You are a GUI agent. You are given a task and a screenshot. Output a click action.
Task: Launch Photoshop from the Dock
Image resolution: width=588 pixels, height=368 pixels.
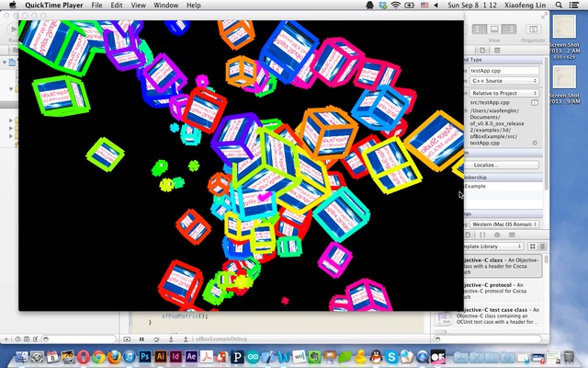coord(145,356)
